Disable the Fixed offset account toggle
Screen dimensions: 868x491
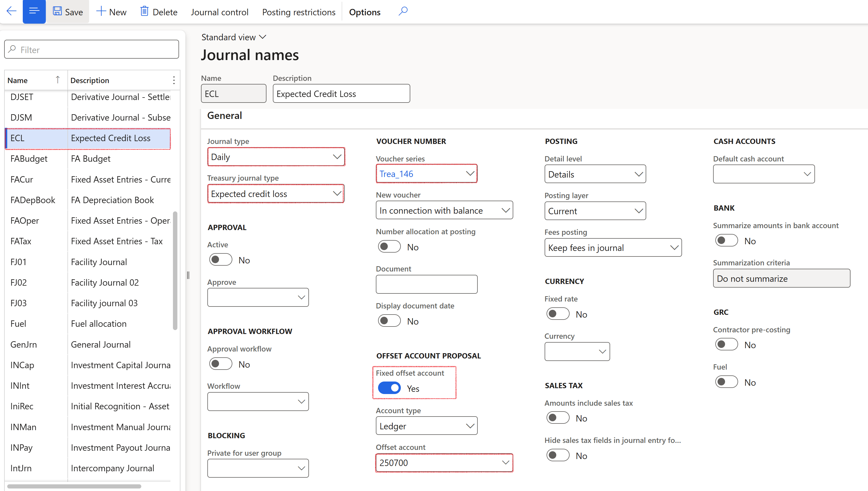pos(389,388)
